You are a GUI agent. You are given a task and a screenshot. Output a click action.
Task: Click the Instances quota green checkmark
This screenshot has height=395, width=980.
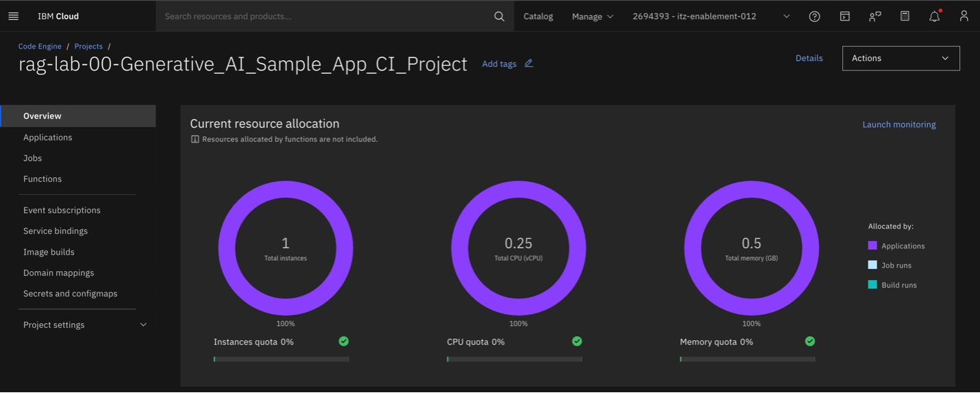click(x=343, y=342)
